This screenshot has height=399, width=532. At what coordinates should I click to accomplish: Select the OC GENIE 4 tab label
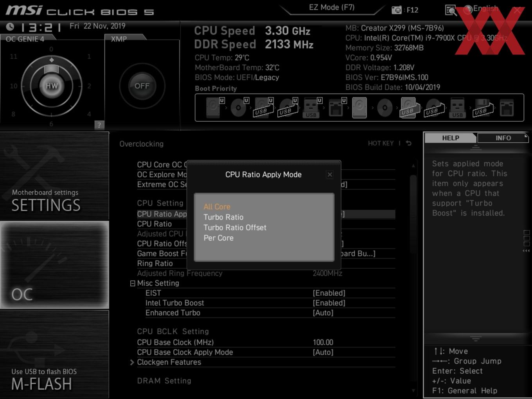(25, 39)
